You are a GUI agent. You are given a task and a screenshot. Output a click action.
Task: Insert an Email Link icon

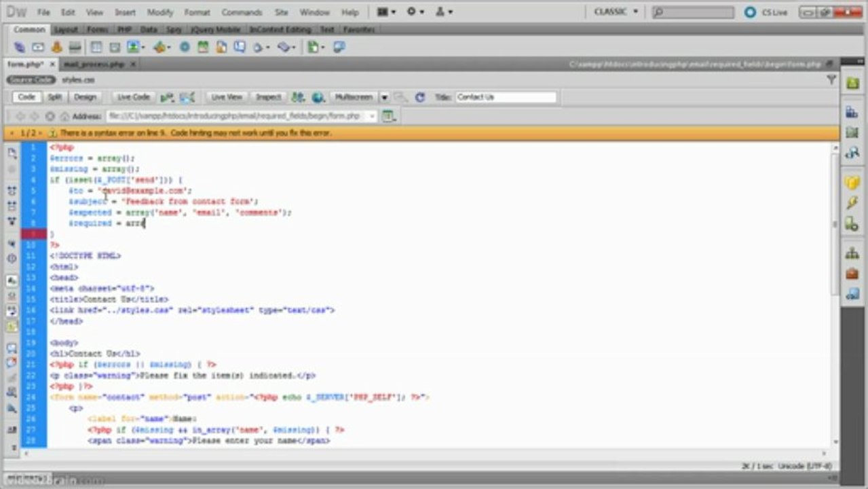[x=38, y=48]
